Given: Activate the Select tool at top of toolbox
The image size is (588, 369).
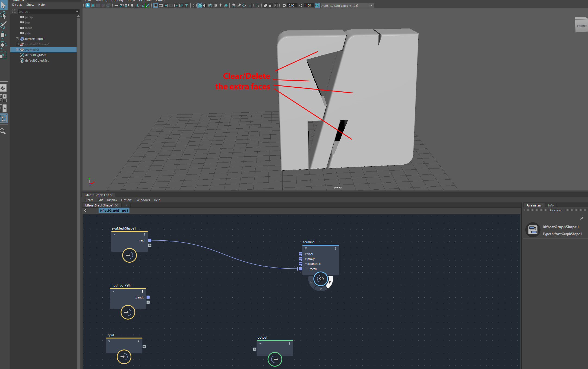Looking at the screenshot, I should (x=4, y=5).
